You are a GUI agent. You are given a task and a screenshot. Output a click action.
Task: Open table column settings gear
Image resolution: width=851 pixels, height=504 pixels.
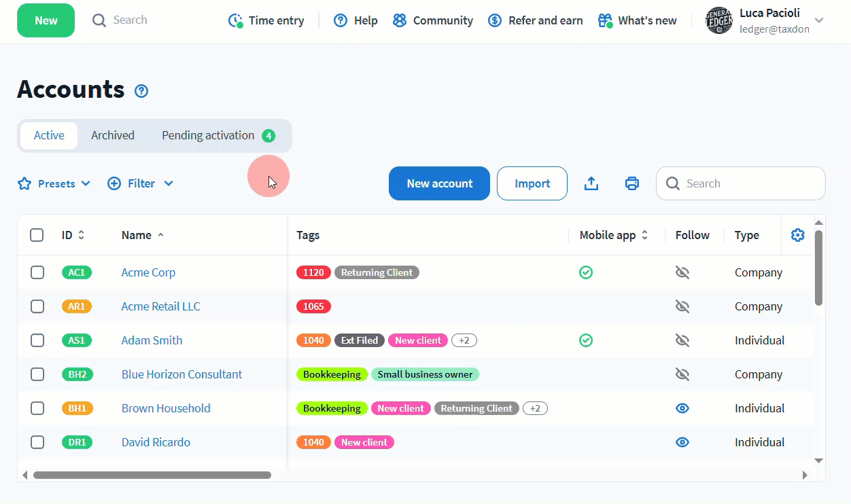point(798,235)
